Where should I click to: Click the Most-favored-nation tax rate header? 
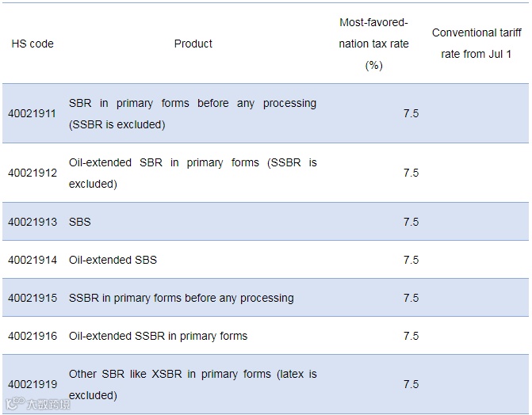373,44
